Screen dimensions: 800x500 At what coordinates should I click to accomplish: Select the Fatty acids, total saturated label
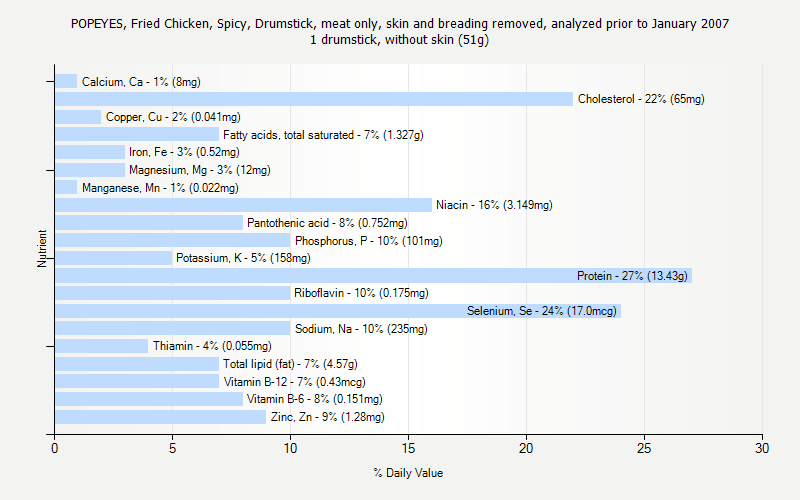(x=323, y=135)
